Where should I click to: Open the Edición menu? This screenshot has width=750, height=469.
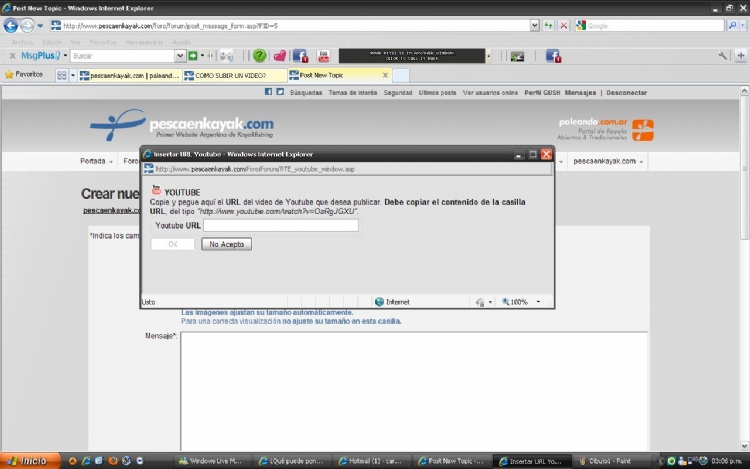tap(52, 42)
